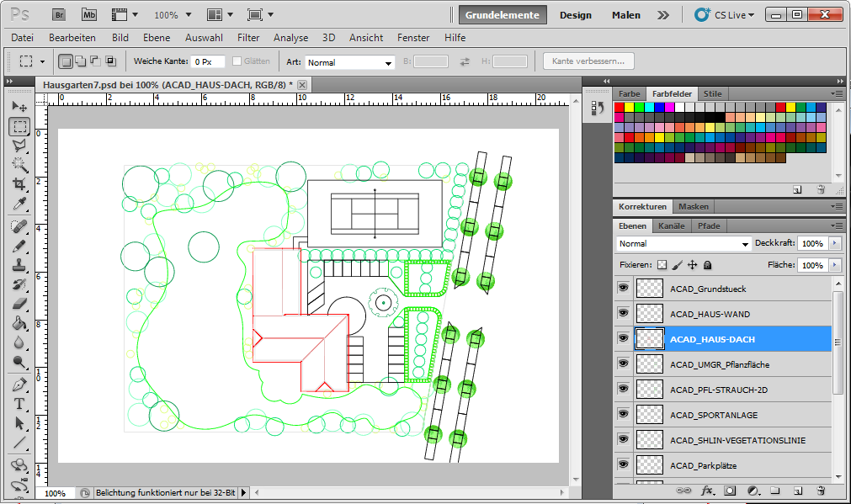Screen dimensions: 851x504
Task: Expand the Deckkraft opacity slider arrow
Action: click(x=834, y=243)
